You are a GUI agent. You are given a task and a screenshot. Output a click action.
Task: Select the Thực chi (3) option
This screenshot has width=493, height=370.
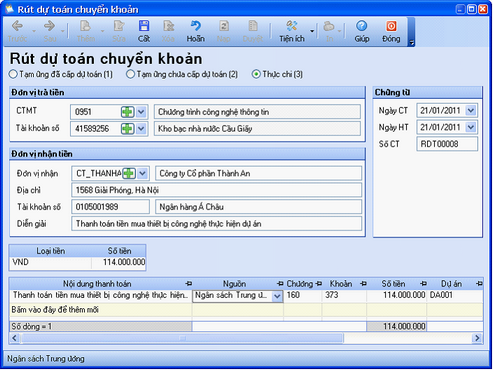pyautogui.click(x=256, y=74)
